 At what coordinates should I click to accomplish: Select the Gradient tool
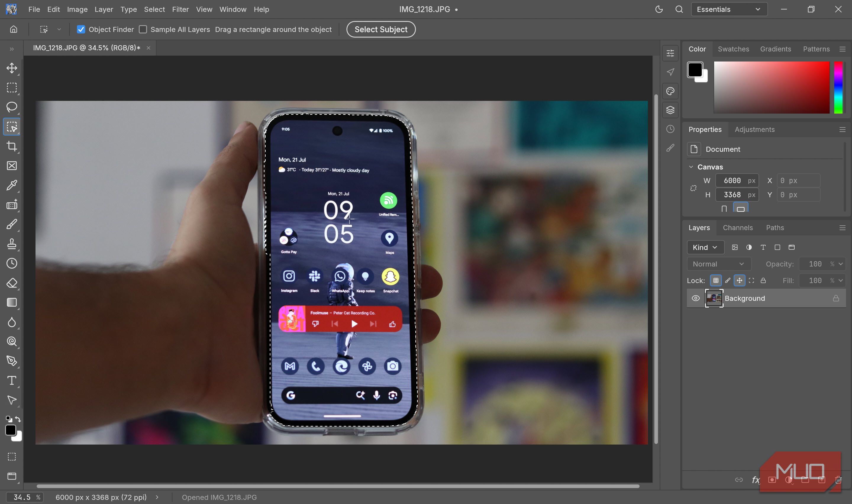(12, 302)
